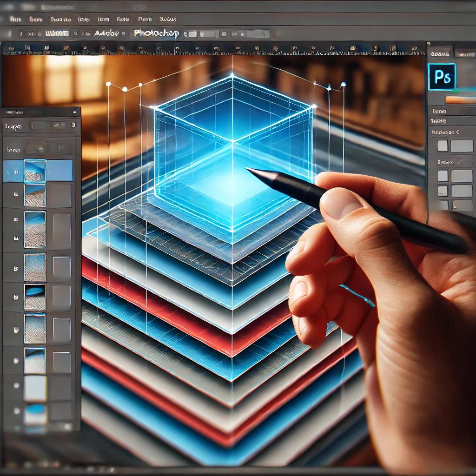The width and height of the screenshot is (476, 476).
Task: Click the sixth layer's mask thumbnail
Action: coord(62,329)
